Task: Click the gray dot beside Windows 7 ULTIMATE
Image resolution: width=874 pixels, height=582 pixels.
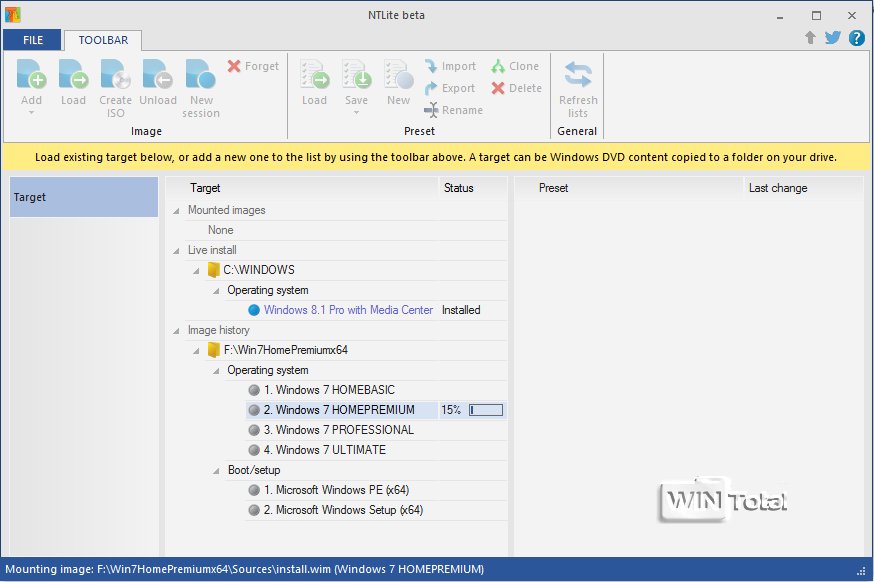Action: pos(254,450)
